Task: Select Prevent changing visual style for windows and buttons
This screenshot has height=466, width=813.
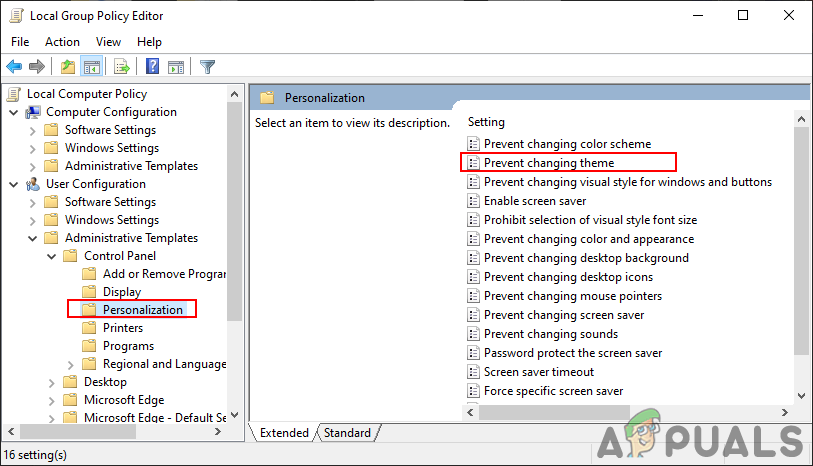Action: [x=628, y=182]
